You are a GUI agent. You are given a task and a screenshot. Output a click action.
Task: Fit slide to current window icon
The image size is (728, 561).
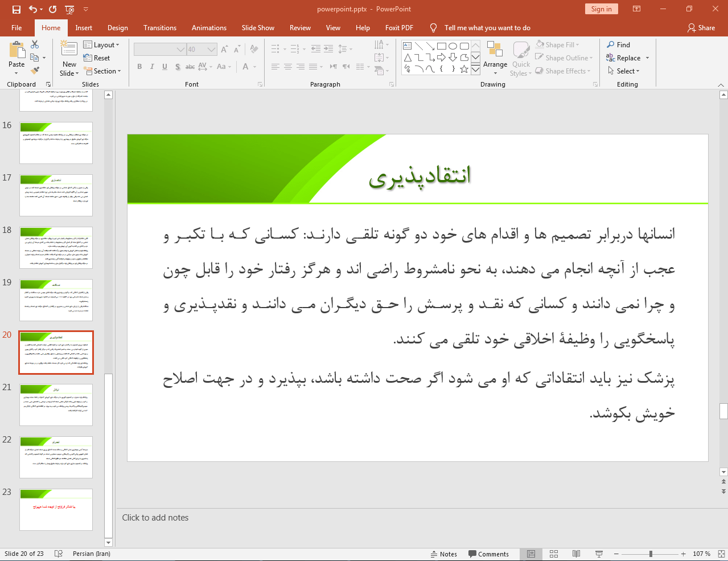[721, 554]
